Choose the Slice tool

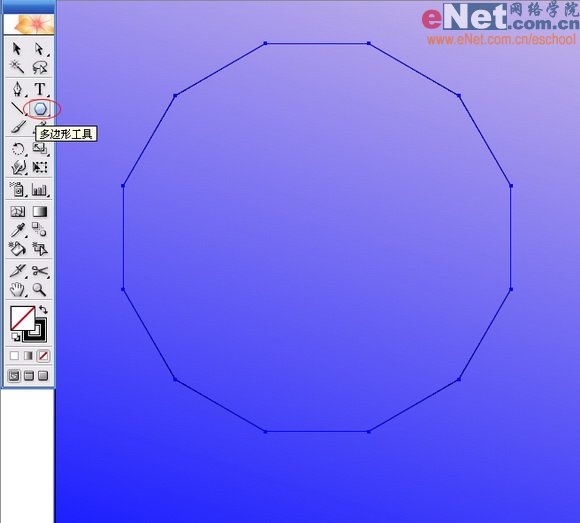18,271
